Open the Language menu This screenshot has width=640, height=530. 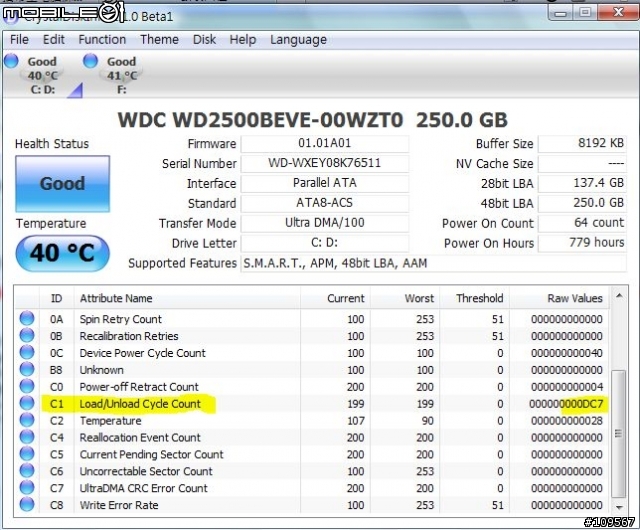(298, 40)
